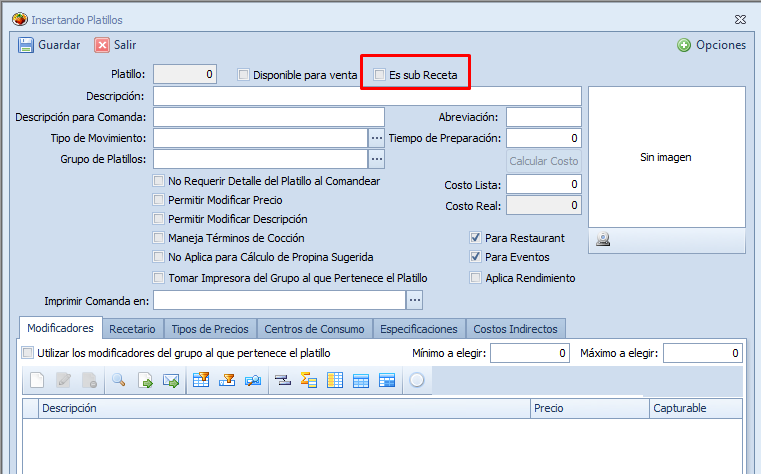Click the magnifying glass search icon in modifiers toolbar
This screenshot has width=761, height=474.
(x=118, y=380)
